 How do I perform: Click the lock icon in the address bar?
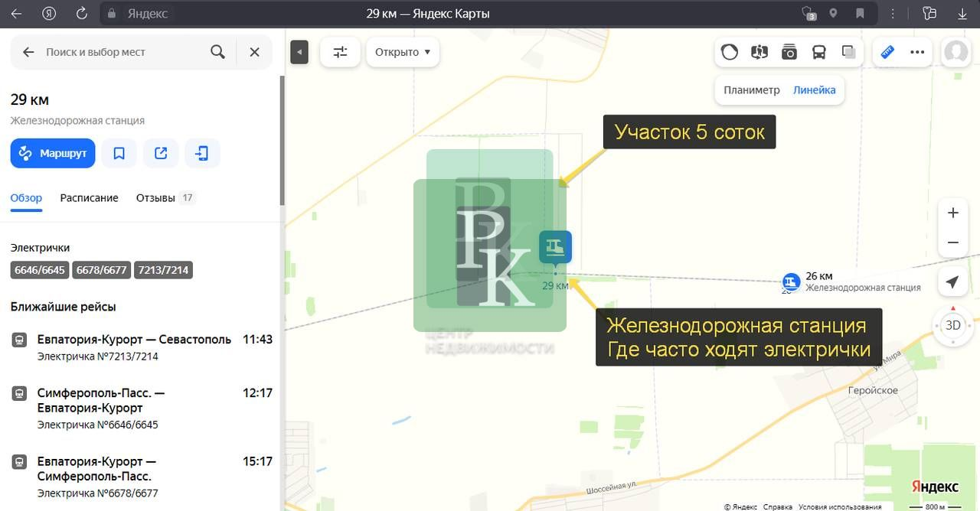pyautogui.click(x=112, y=14)
